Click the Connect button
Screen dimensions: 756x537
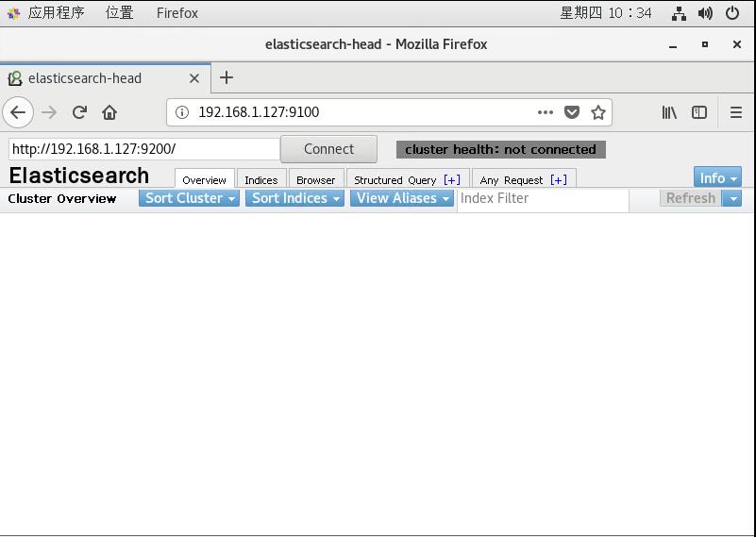328,149
